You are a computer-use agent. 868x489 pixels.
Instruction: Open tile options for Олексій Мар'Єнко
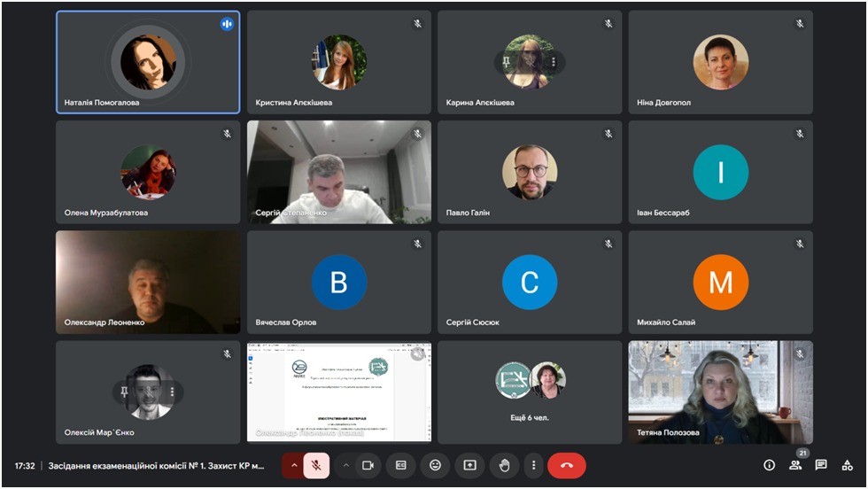(172, 392)
